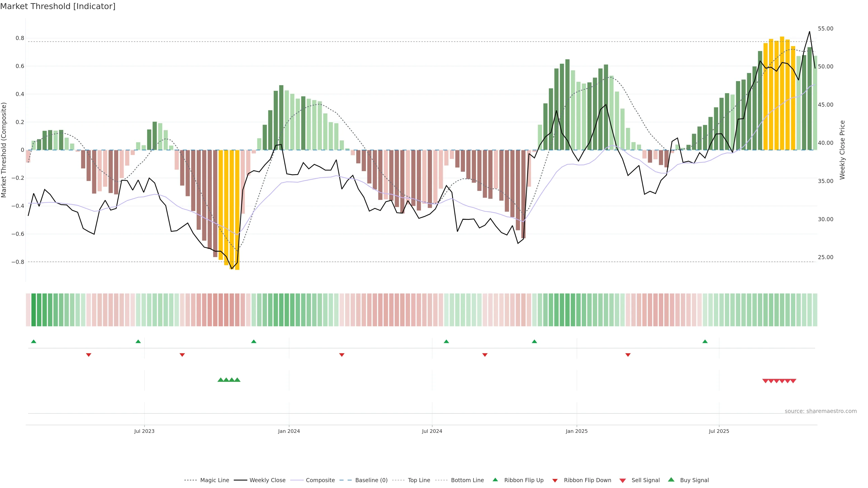Hide the Composite line via legend

point(320,480)
